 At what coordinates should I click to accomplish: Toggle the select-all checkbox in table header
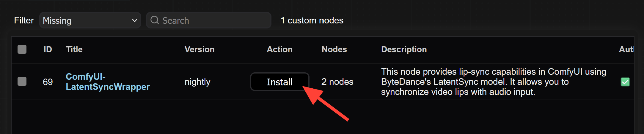(22, 49)
